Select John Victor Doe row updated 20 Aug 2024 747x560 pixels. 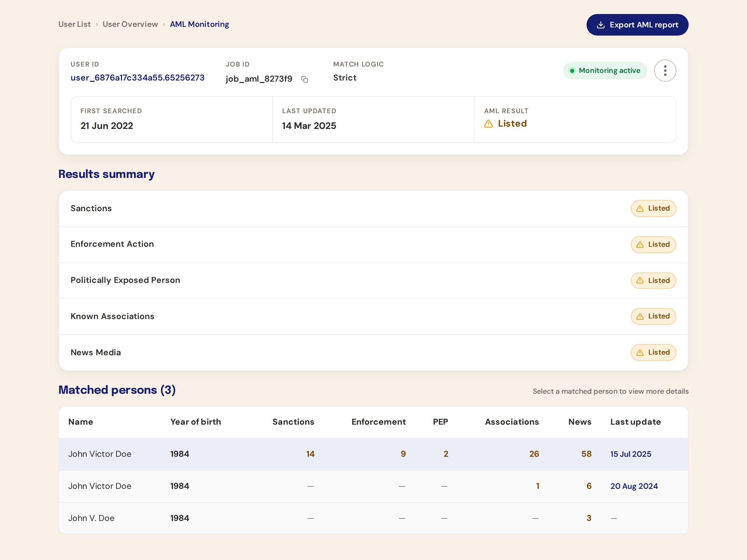(373, 487)
